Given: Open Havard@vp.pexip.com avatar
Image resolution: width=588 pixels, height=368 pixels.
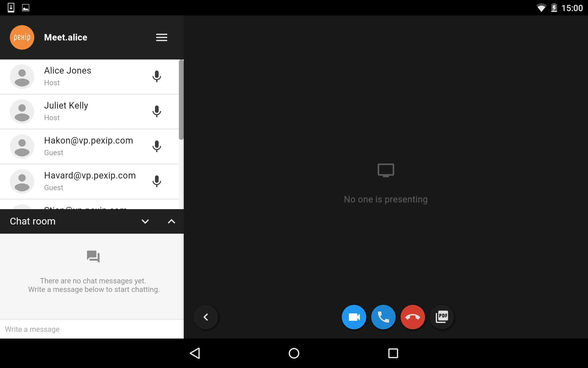Looking at the screenshot, I should (x=22, y=182).
